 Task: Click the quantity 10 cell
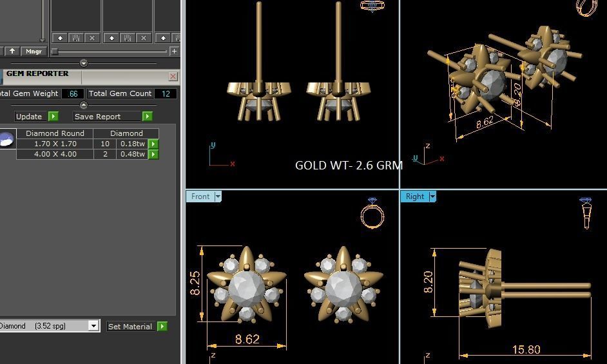point(105,144)
